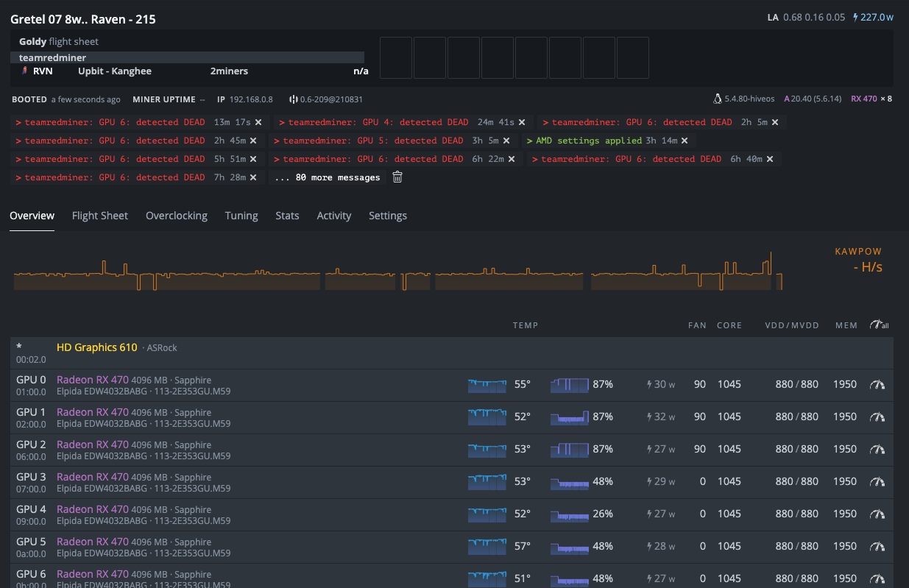Viewport: 909px width, 588px height.
Task: Click the 'BOOTED a few seconds ago' status
Action: 66,99
